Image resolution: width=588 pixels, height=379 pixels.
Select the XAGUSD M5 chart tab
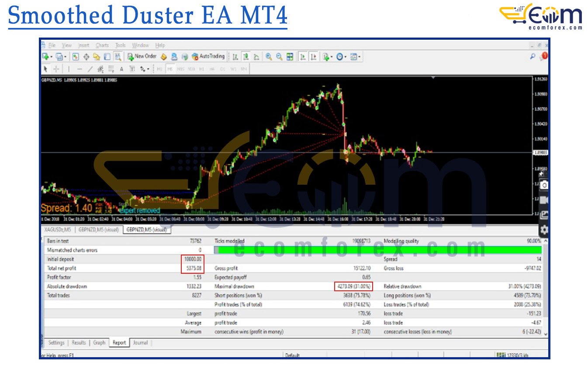click(58, 229)
